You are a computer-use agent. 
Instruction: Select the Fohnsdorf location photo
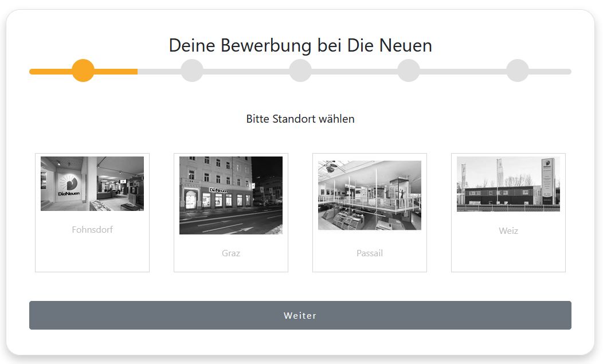[x=92, y=183]
